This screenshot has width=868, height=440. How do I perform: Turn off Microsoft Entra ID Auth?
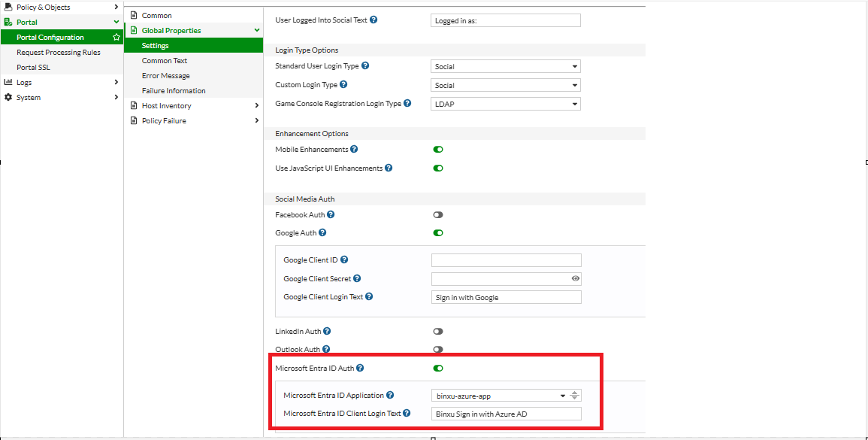pyautogui.click(x=438, y=368)
